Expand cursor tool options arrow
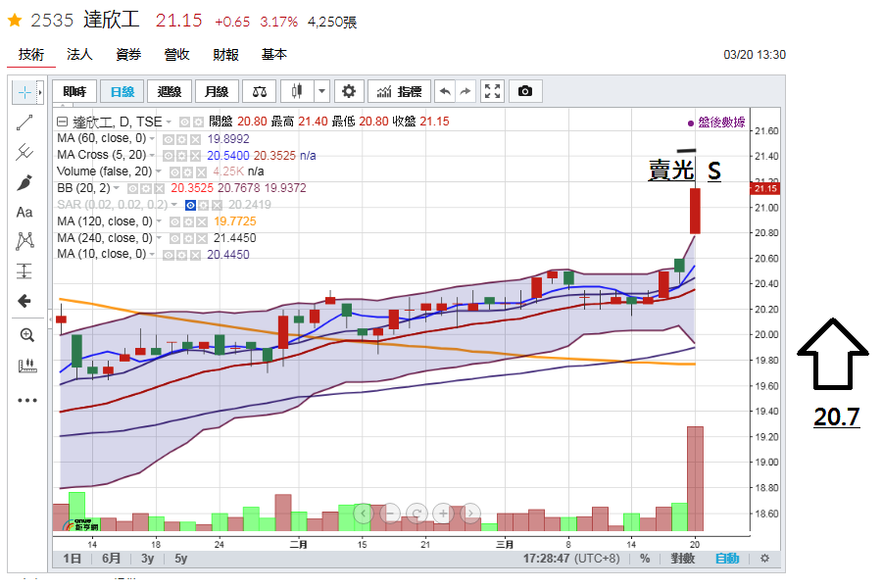The height and width of the screenshot is (588, 882). [40, 92]
